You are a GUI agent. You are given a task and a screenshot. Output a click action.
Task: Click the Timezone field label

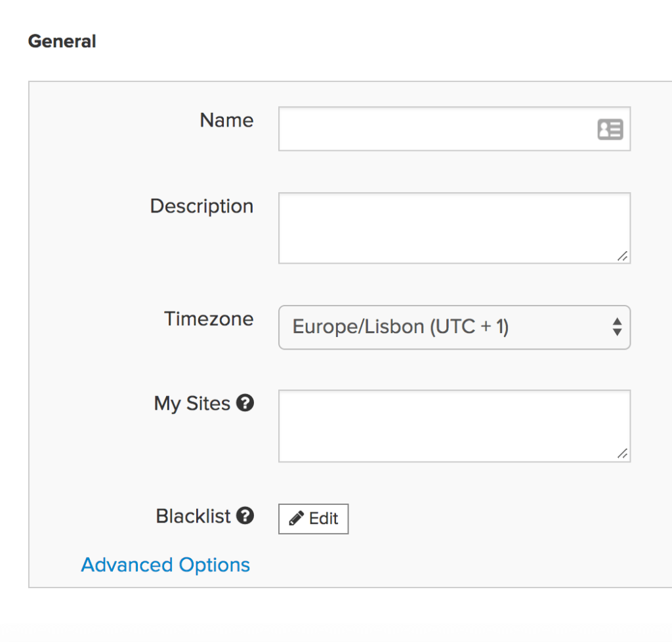coord(209,319)
